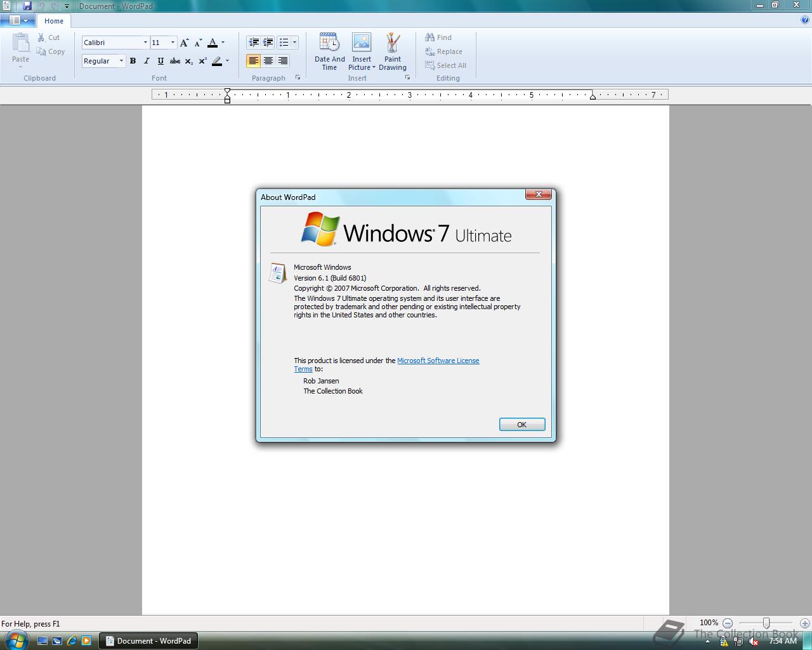Expand the highlight color dropdown arrow
The height and width of the screenshot is (650, 812).
click(x=227, y=61)
